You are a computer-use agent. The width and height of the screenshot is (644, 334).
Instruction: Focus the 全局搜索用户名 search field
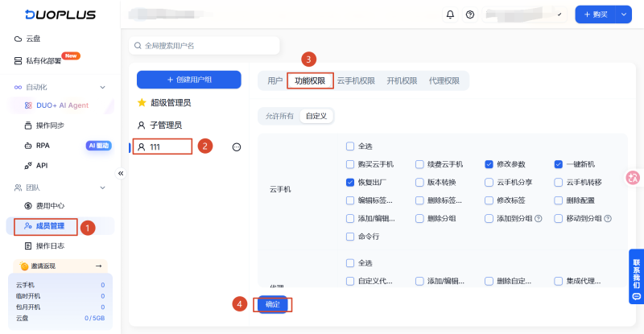click(204, 46)
